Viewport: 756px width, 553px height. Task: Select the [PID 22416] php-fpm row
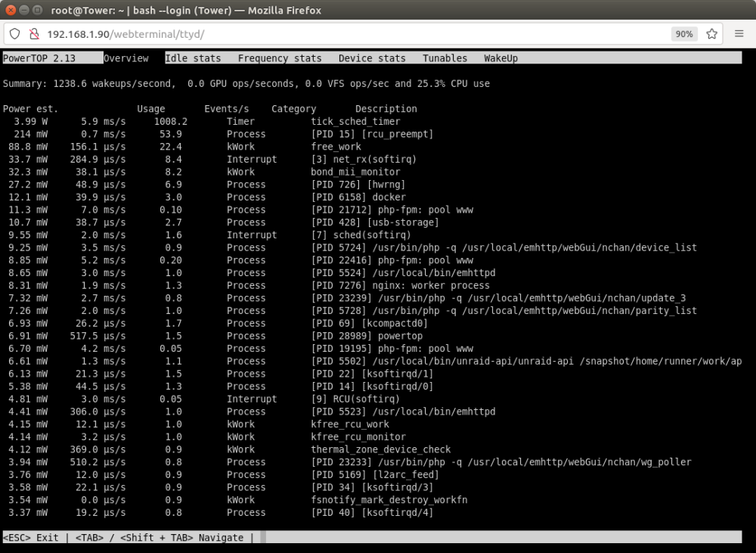point(241,260)
